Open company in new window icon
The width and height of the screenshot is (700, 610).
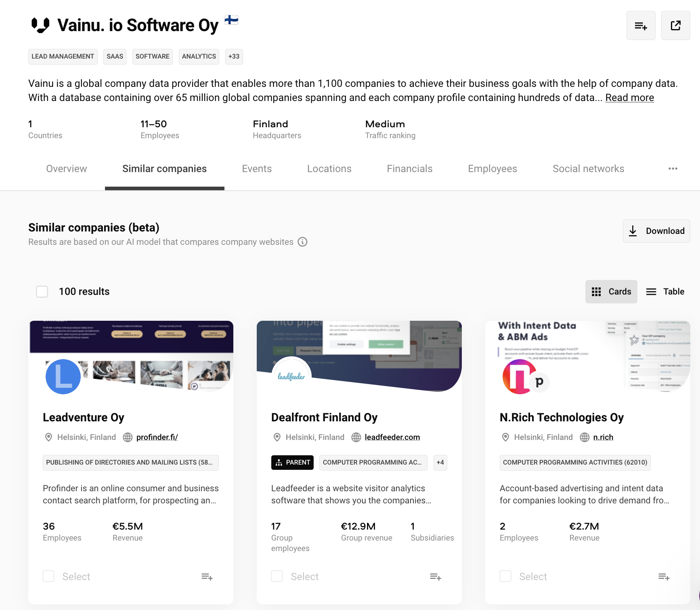[675, 26]
